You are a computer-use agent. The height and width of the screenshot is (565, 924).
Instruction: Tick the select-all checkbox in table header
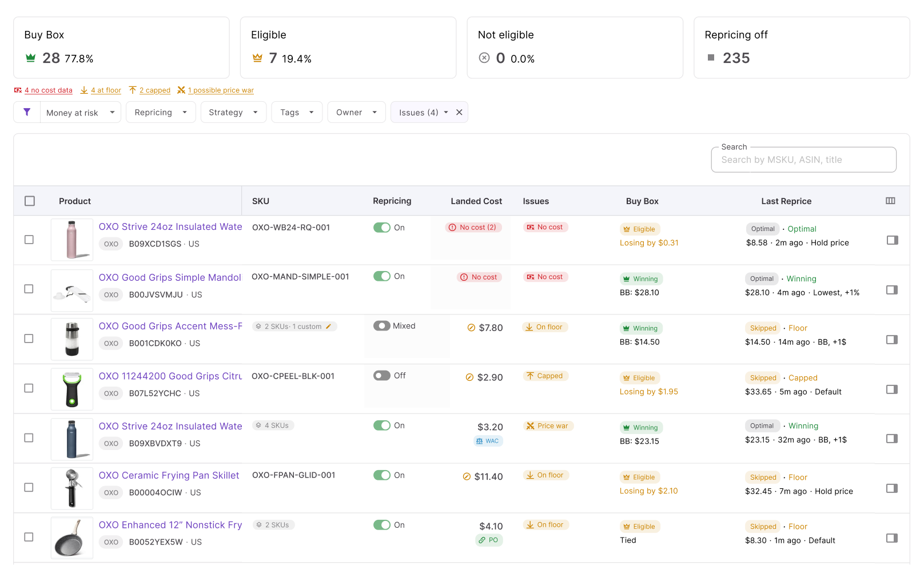tap(30, 201)
